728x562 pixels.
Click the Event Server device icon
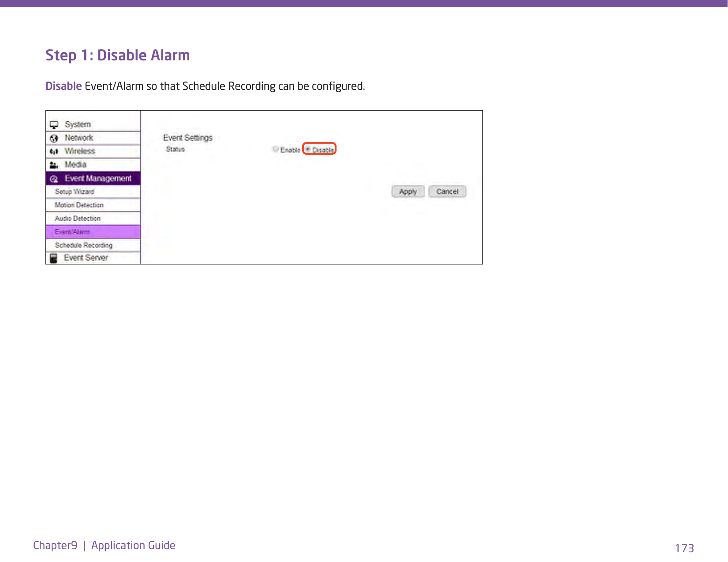click(53, 258)
